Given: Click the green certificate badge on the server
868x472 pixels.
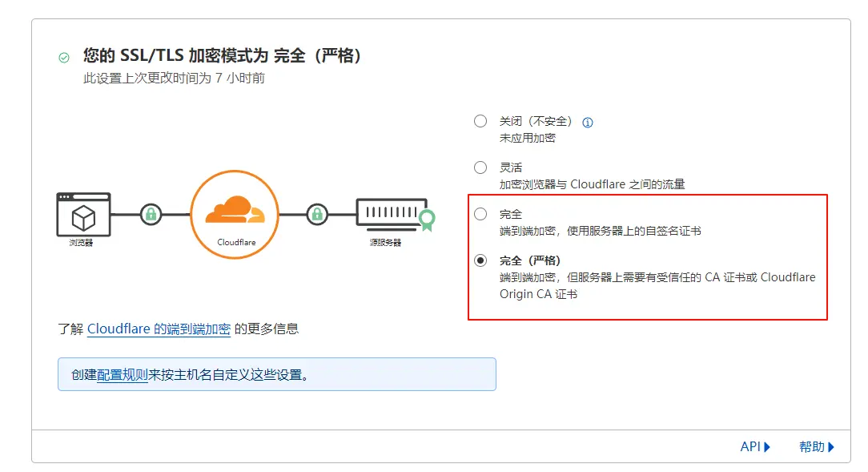Looking at the screenshot, I should point(427,220).
